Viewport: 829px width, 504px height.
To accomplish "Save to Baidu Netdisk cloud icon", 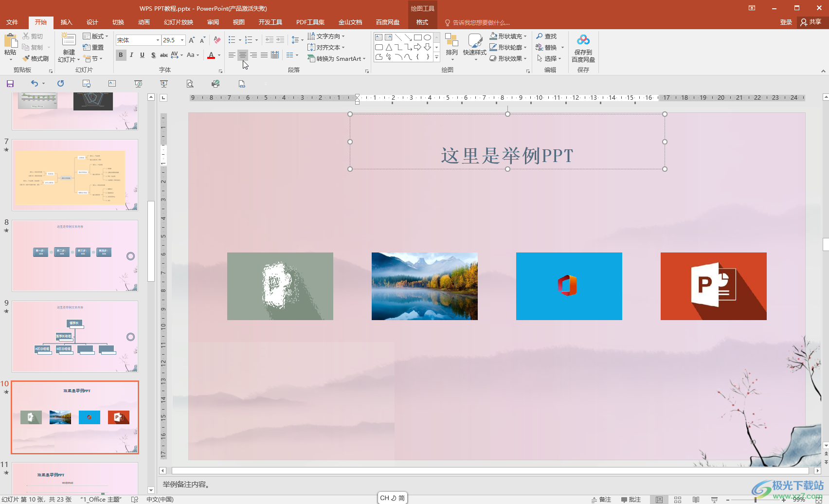I will (x=583, y=39).
